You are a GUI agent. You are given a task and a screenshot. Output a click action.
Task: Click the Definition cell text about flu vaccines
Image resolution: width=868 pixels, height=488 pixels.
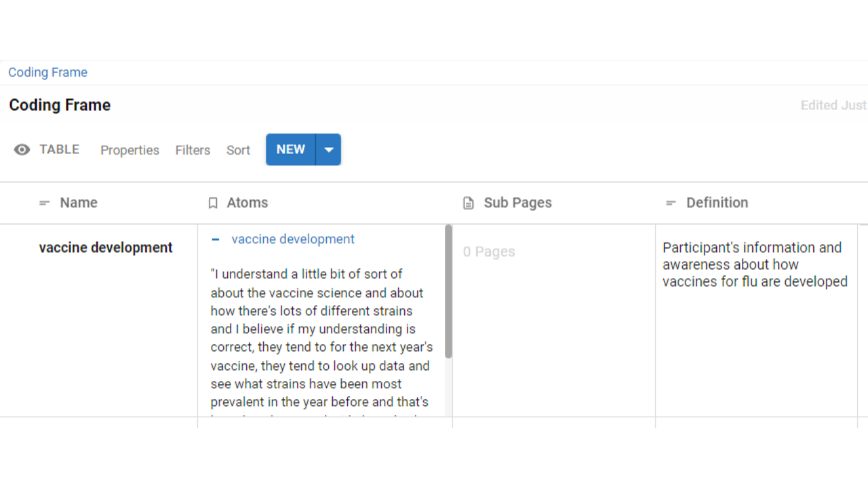click(x=754, y=264)
